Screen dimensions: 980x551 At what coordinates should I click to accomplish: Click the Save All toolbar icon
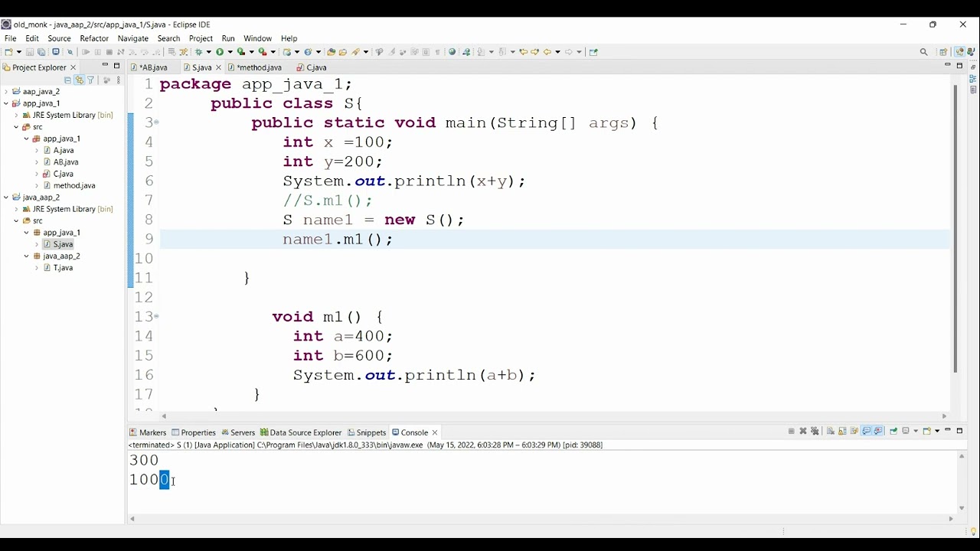[41, 52]
